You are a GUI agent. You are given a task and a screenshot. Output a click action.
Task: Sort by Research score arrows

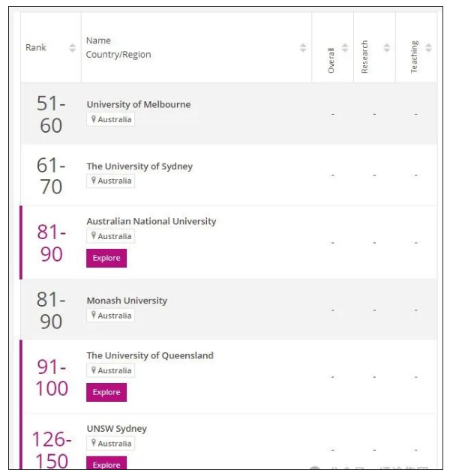point(386,48)
